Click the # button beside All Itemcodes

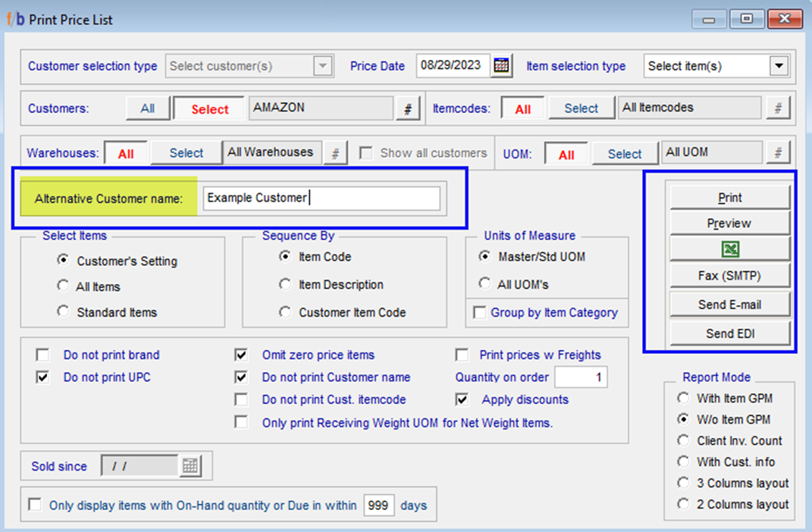[777, 109]
